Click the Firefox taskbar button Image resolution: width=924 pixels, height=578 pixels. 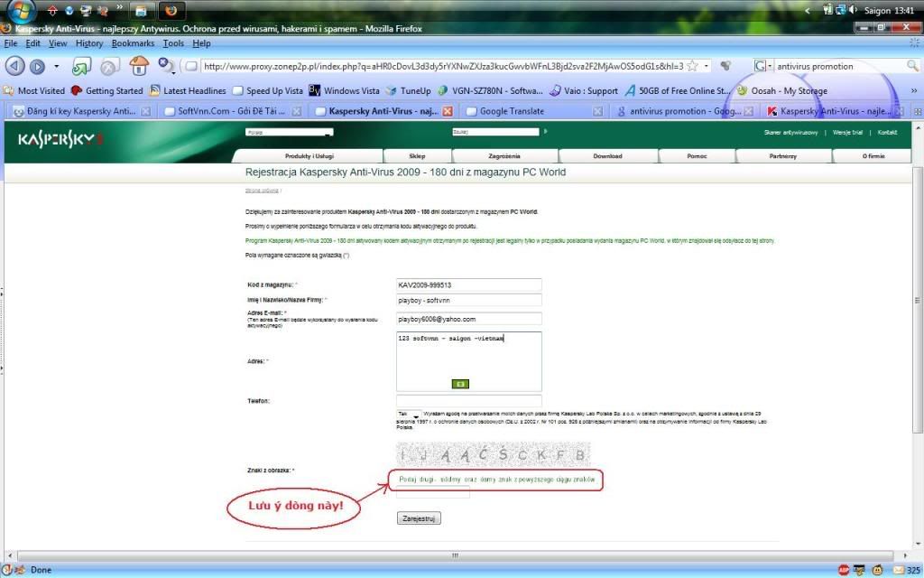coord(171,11)
